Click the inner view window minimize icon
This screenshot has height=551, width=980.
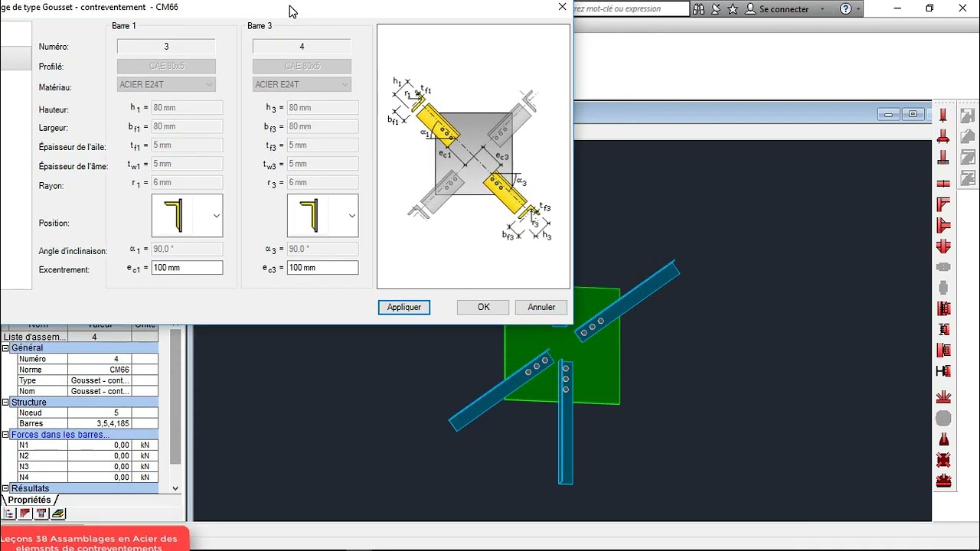(888, 115)
